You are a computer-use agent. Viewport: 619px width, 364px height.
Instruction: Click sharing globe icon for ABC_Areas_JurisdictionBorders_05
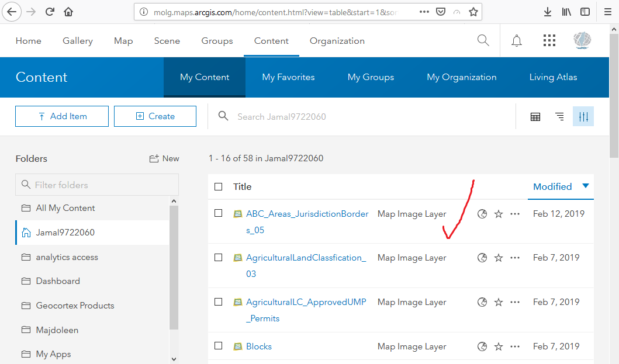coord(482,214)
